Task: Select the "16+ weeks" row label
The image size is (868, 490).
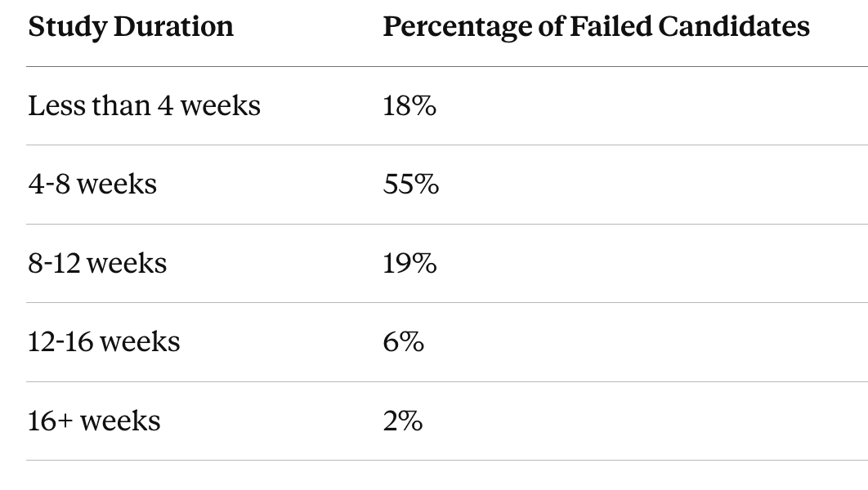Action: (x=94, y=421)
